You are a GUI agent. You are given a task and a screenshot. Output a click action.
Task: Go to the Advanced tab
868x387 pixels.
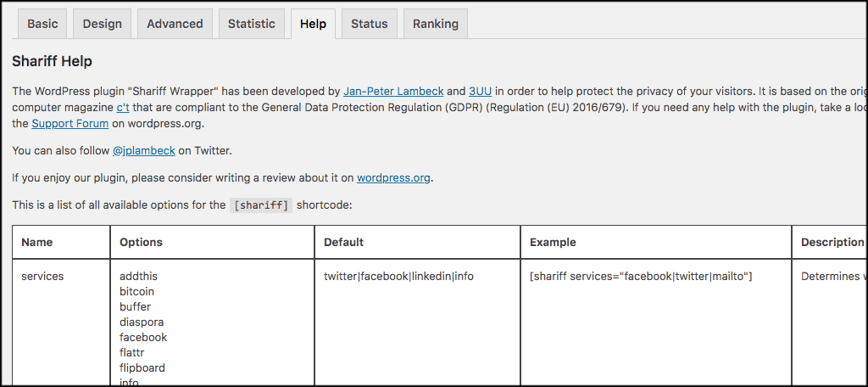coord(175,24)
